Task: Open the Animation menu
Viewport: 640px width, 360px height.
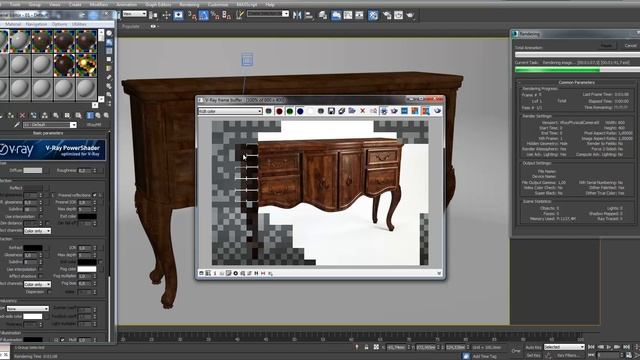Action: pyautogui.click(x=127, y=4)
